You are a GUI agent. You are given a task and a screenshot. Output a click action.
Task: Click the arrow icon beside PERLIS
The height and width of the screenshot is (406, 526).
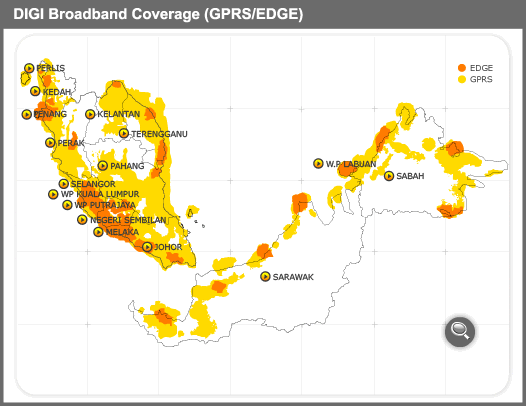coord(29,68)
